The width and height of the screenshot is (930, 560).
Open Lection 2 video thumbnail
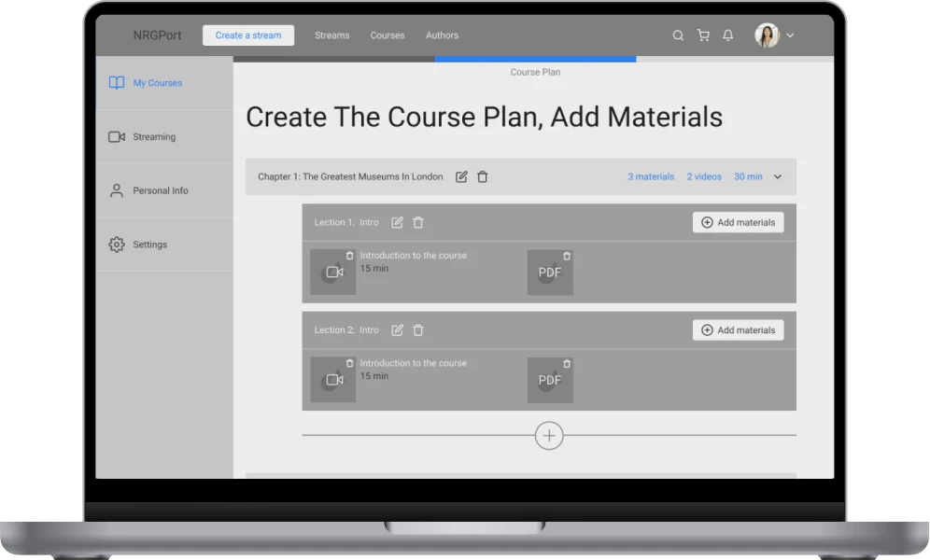pos(333,379)
